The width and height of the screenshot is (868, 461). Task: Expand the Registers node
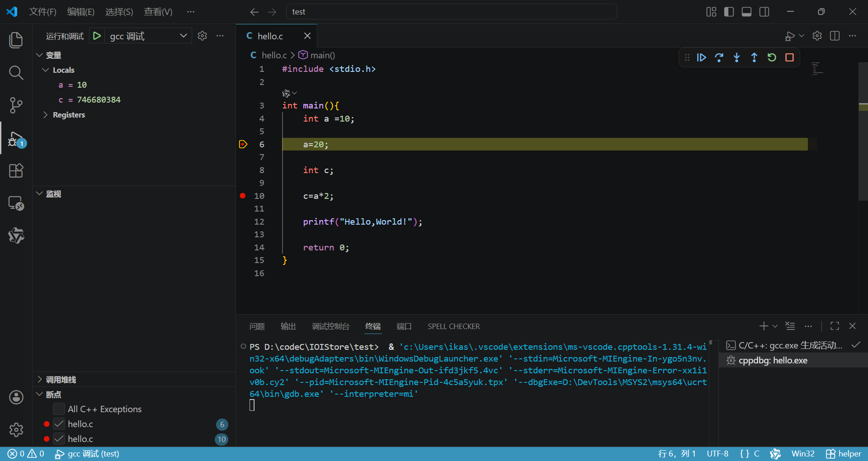tap(45, 114)
